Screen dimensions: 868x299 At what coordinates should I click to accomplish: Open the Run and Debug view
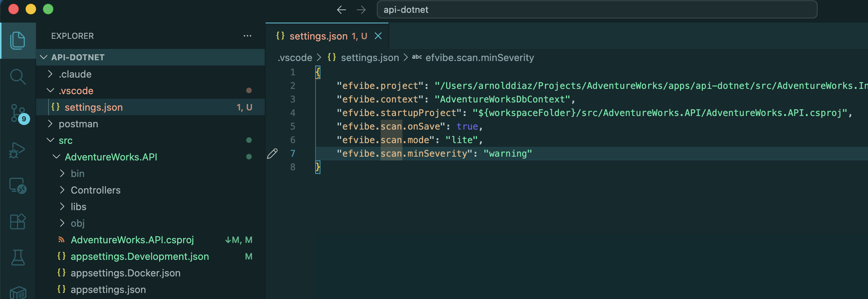coord(17,150)
